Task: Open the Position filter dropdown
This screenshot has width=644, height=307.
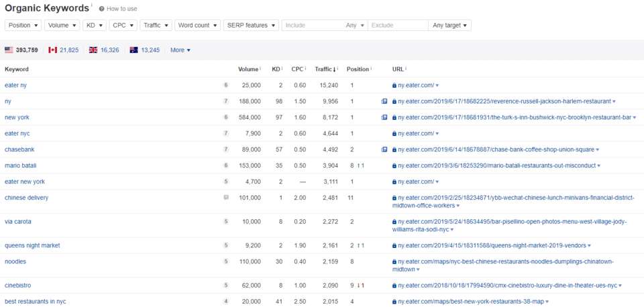Action: [x=23, y=25]
